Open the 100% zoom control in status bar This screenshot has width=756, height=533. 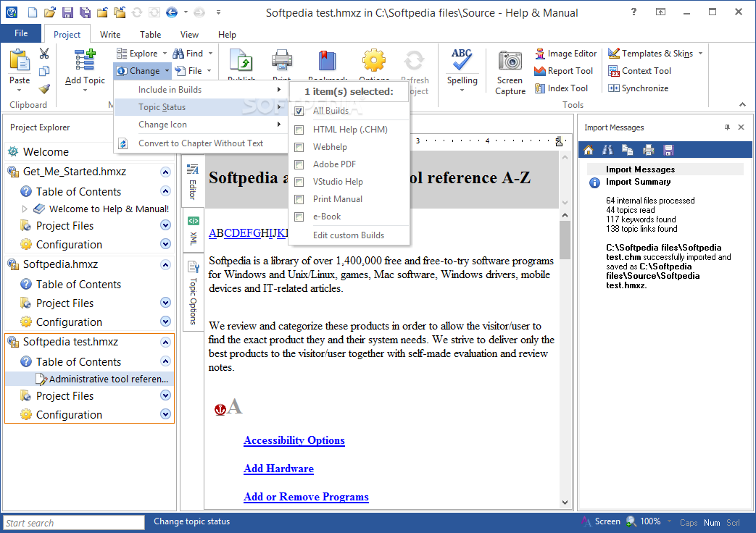649,521
